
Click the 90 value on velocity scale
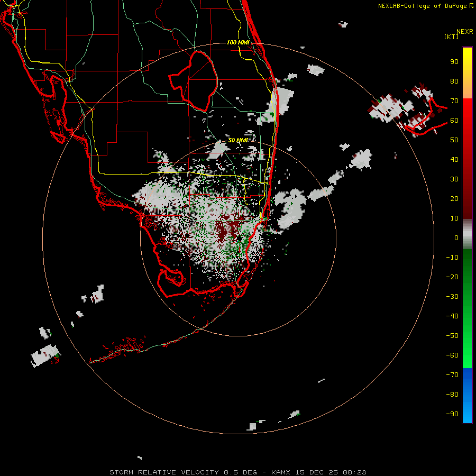point(454,62)
